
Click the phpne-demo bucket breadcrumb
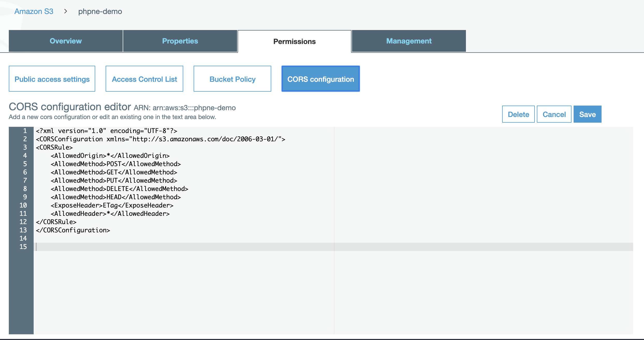pyautogui.click(x=100, y=11)
